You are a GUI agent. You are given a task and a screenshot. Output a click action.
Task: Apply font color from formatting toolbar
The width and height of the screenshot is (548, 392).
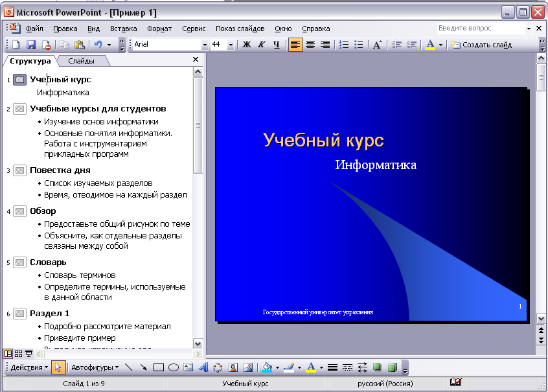[x=430, y=45]
